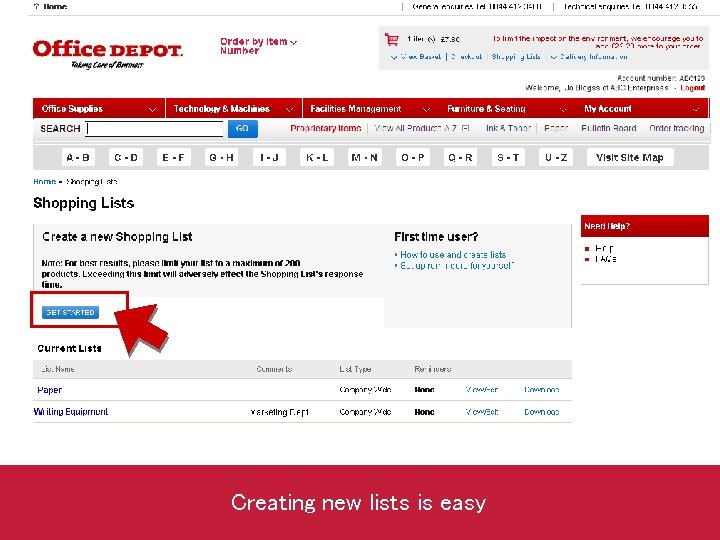Click the Office Depot logo
The height and width of the screenshot is (540, 720).
(107, 54)
